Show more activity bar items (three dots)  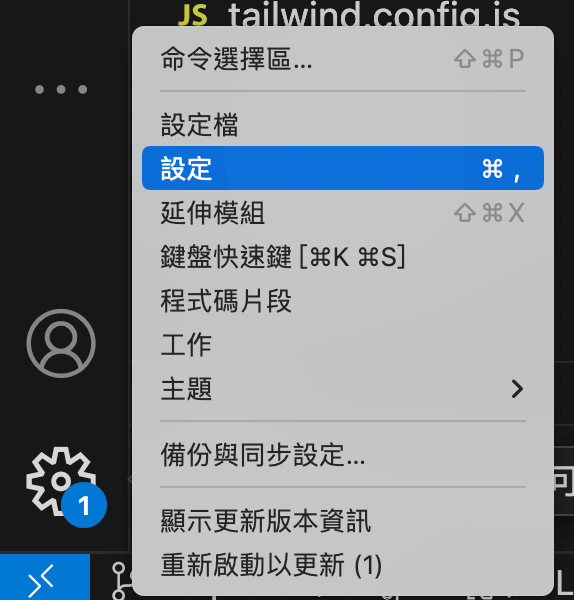click(x=61, y=90)
